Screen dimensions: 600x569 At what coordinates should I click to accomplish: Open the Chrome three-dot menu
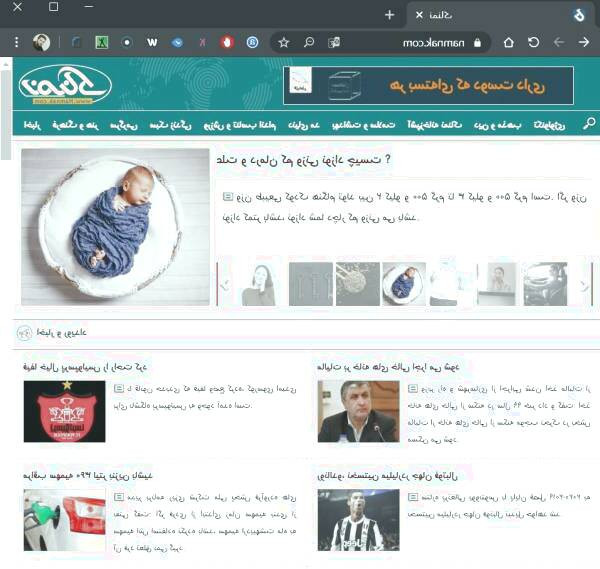(x=16, y=42)
